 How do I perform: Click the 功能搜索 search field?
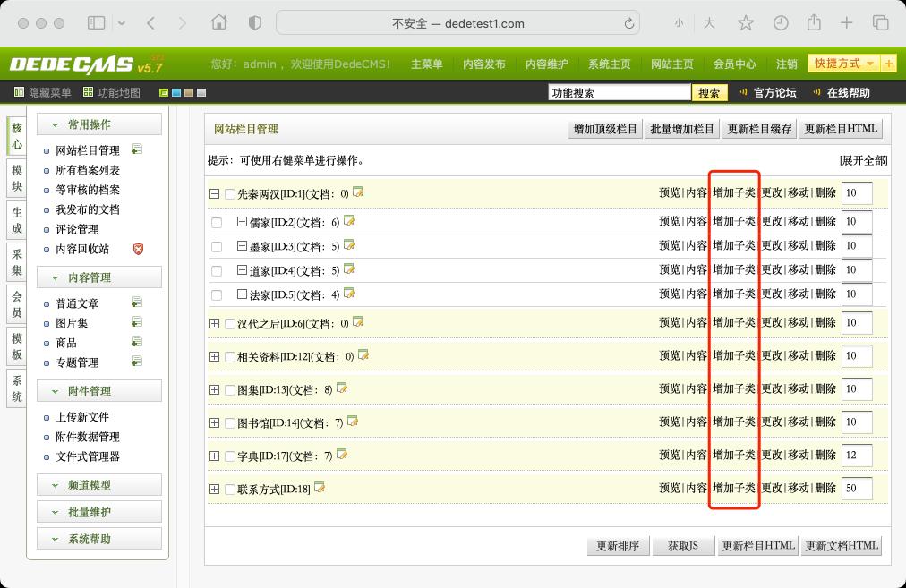(620, 92)
